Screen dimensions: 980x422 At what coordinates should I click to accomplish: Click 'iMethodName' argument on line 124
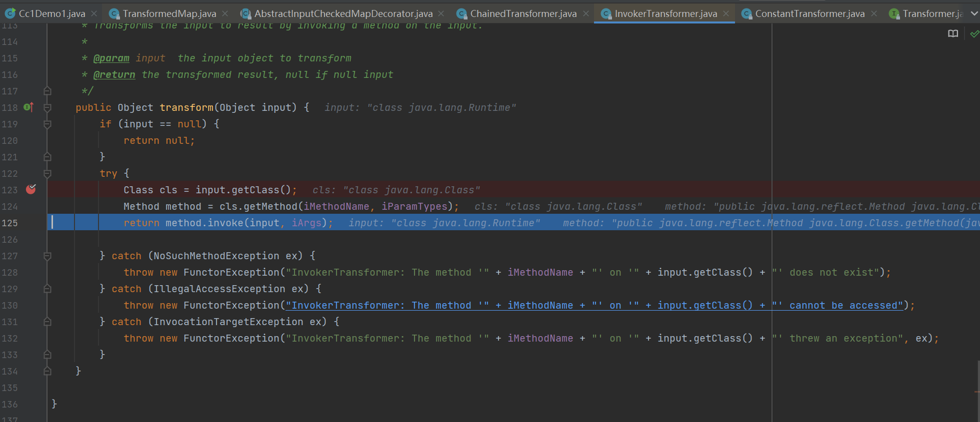[x=336, y=206]
